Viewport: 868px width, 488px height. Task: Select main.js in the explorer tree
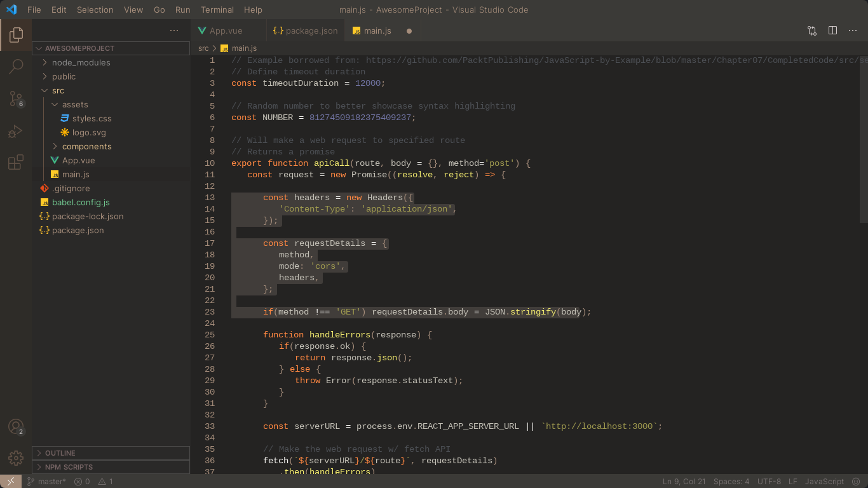[x=111, y=174]
